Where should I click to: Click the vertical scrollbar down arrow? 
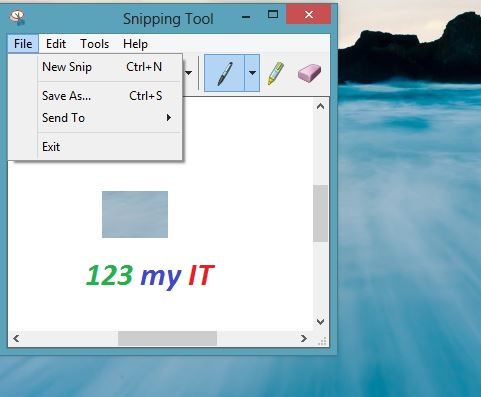[x=320, y=322]
